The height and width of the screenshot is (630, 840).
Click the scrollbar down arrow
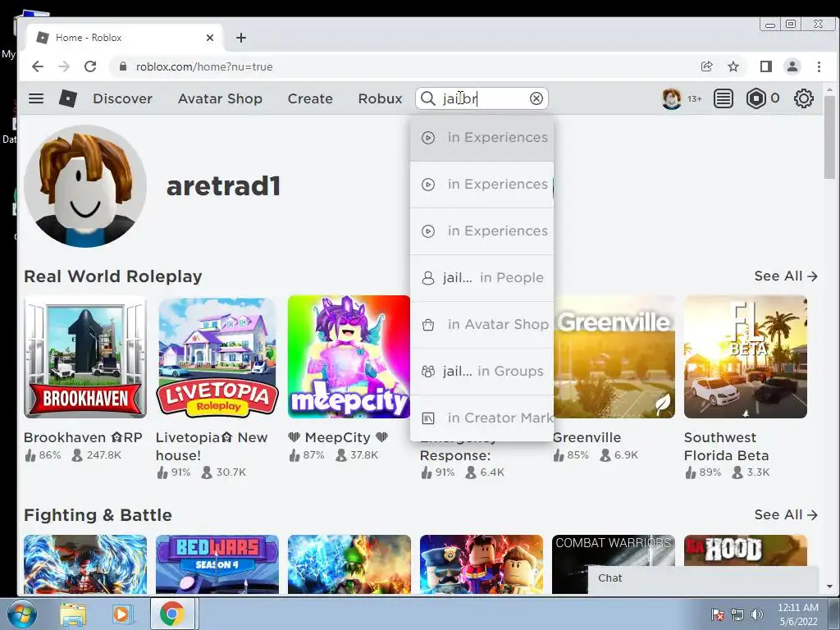click(x=829, y=587)
